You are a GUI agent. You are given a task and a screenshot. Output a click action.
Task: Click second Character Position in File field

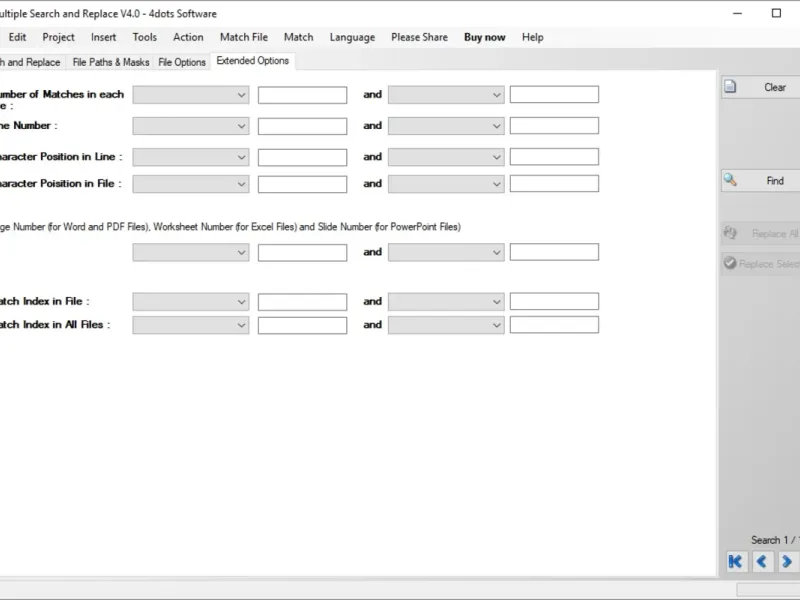[x=554, y=184]
